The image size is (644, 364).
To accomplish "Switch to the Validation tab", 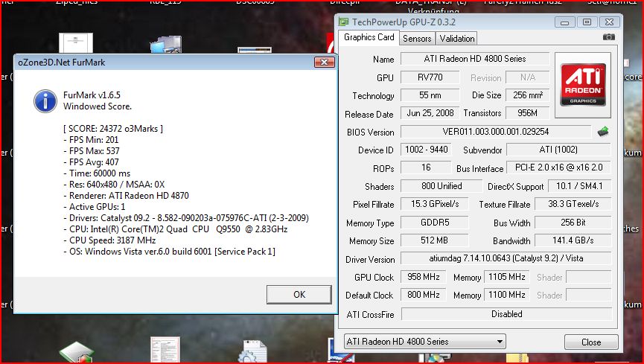I will click(x=456, y=39).
